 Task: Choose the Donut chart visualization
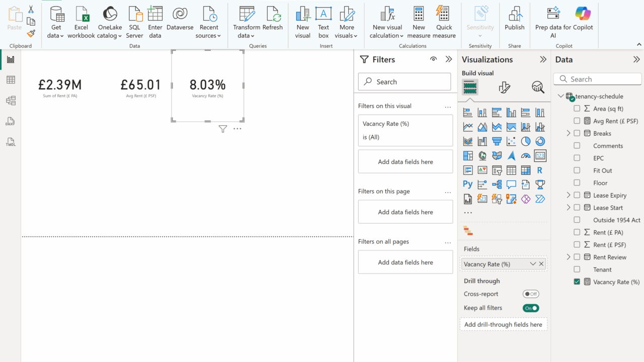click(540, 141)
